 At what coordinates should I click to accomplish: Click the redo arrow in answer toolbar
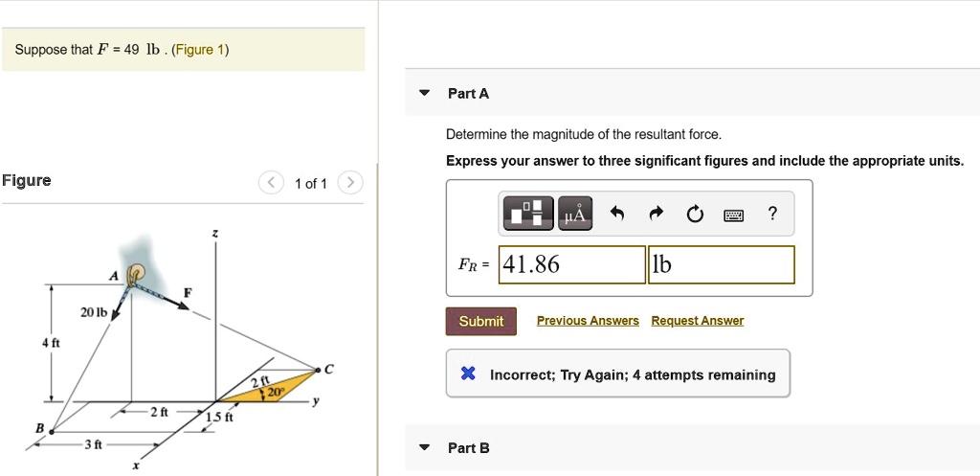click(656, 215)
